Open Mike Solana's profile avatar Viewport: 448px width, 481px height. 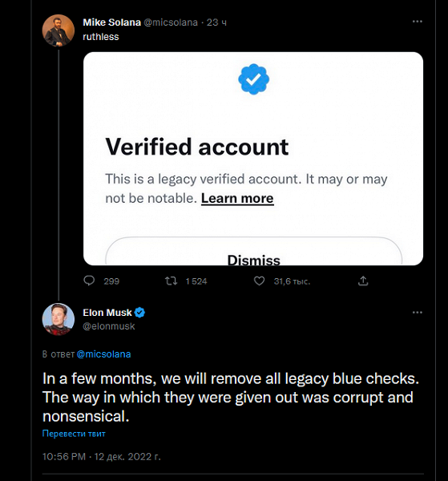tap(58, 30)
